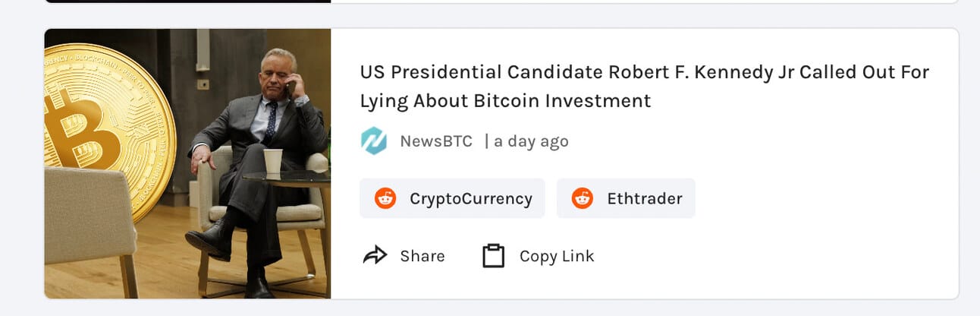
Task: Click the coffee cup in the thumbnail
Action: coord(273,160)
